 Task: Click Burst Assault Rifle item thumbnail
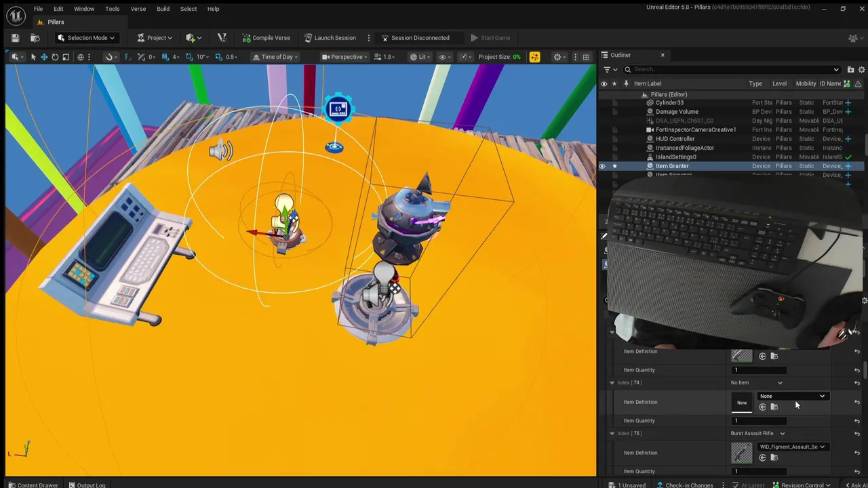[x=742, y=453]
